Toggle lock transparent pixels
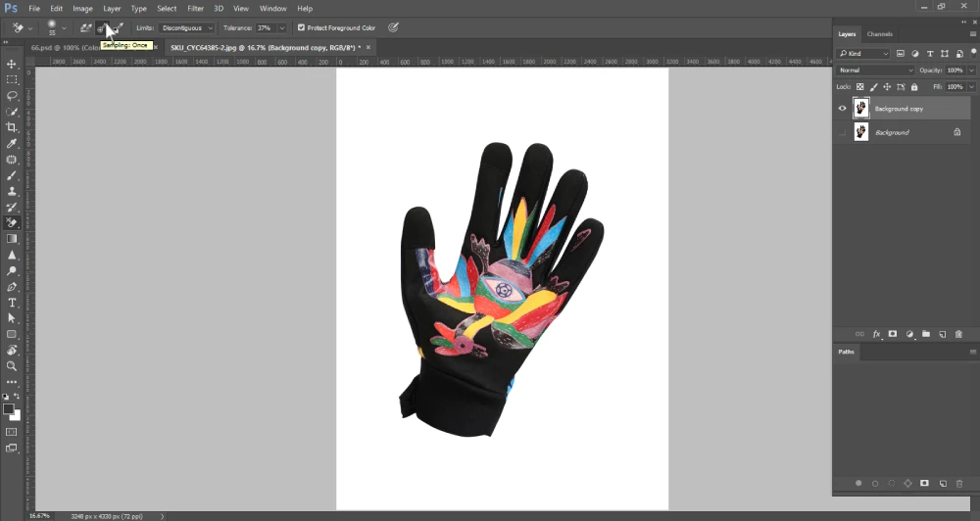This screenshot has width=980, height=521. [x=860, y=87]
